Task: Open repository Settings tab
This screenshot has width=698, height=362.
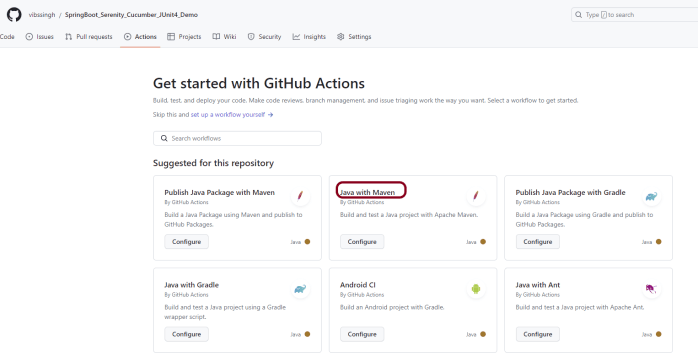Action: (x=354, y=37)
